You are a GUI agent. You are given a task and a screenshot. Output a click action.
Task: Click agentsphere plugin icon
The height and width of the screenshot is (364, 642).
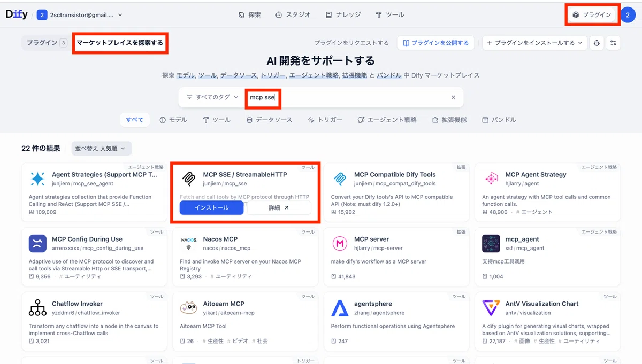pos(340,308)
